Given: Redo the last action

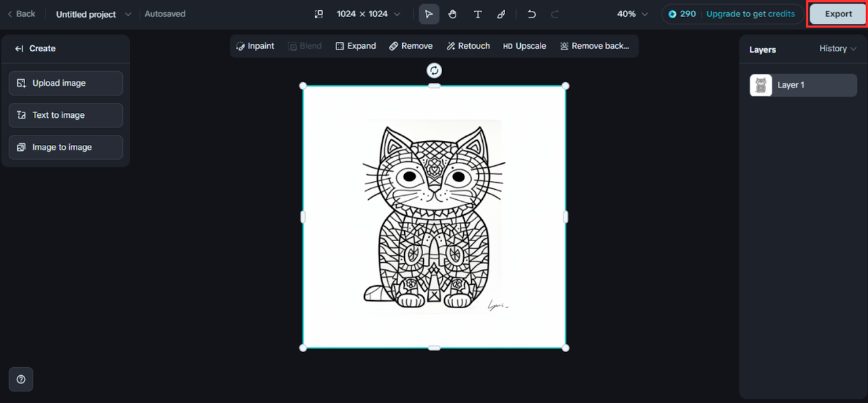Looking at the screenshot, I should click(555, 14).
